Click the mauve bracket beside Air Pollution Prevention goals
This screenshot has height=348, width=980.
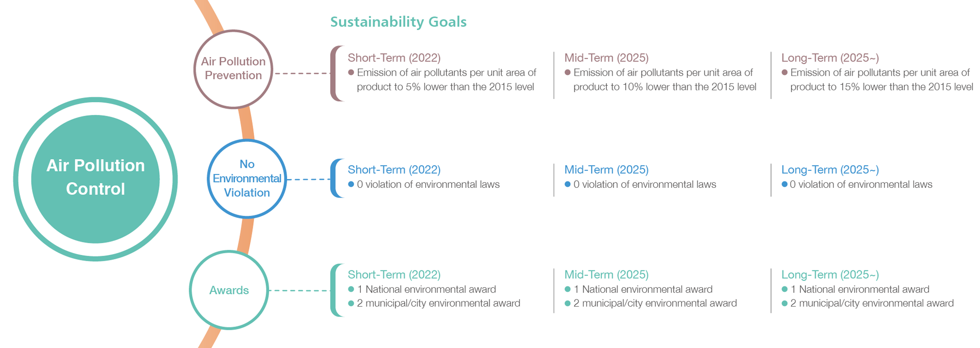coord(336,73)
